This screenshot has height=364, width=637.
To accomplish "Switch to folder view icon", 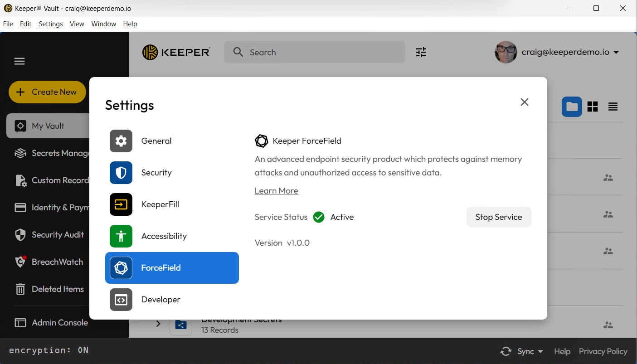I will (x=572, y=107).
